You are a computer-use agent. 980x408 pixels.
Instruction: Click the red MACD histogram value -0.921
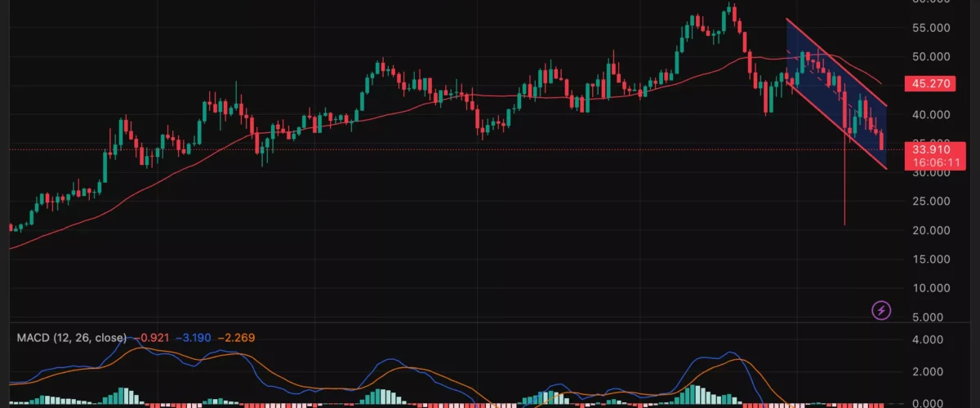150,338
